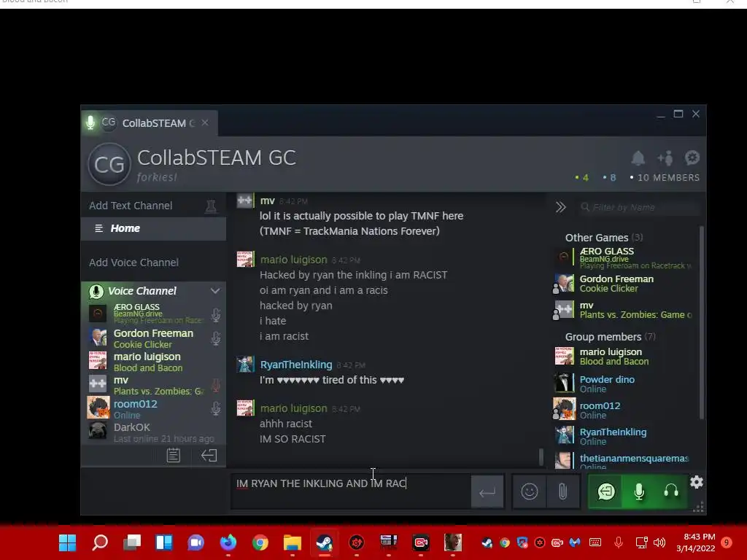Click the chat message input field
Screen dimensions: 747x560
pyautogui.click(x=351, y=492)
